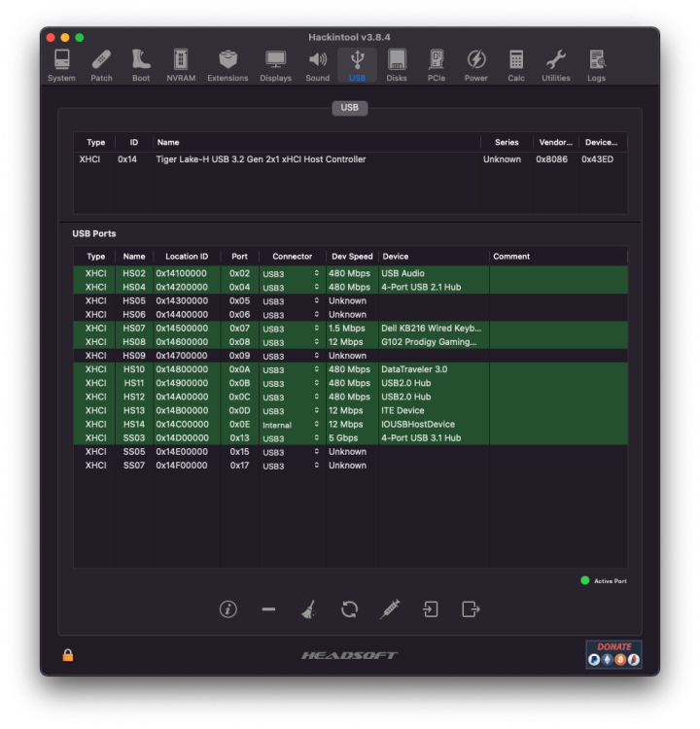Click the info button below ports list

pyautogui.click(x=227, y=609)
